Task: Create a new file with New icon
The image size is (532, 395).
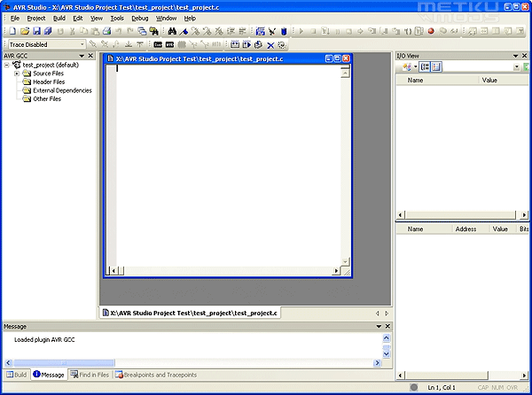Action: (12, 31)
